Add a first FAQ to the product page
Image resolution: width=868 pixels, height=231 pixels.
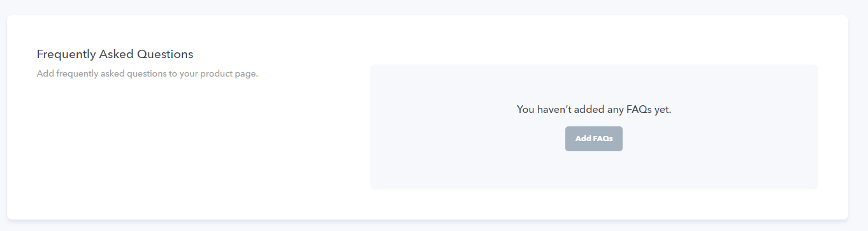[x=593, y=138]
